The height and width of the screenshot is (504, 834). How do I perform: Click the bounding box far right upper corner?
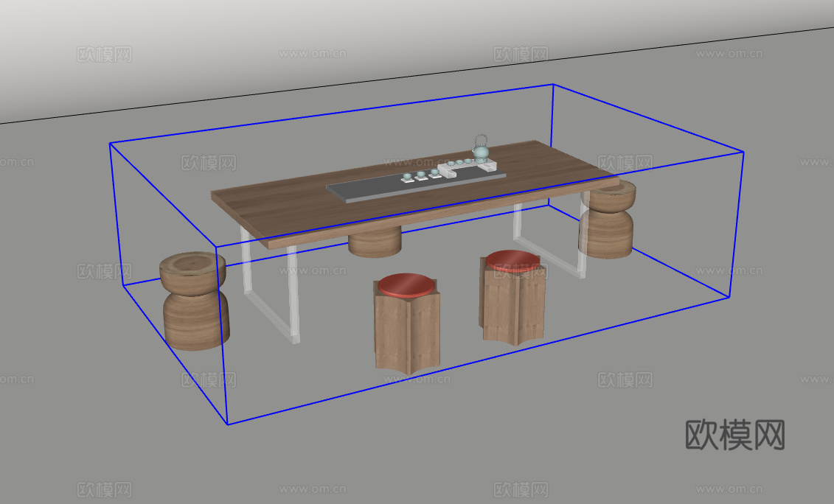[x=743, y=152]
